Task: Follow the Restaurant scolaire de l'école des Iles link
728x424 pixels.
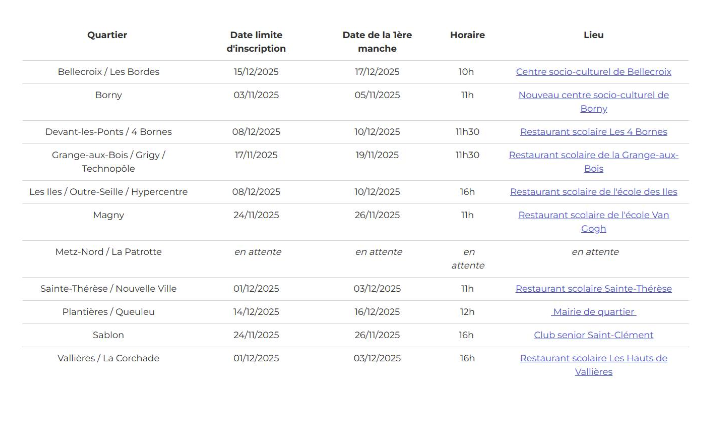Action: tap(593, 192)
